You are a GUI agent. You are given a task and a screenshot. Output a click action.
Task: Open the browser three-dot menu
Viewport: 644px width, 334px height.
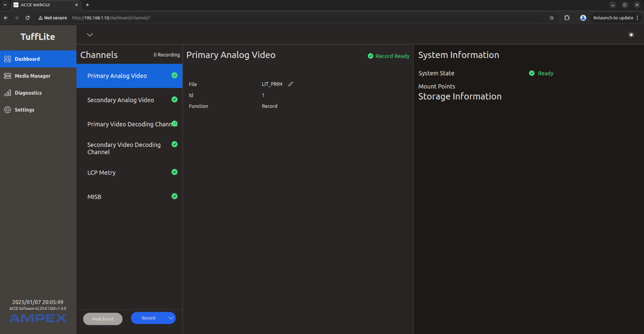pyautogui.click(x=638, y=17)
